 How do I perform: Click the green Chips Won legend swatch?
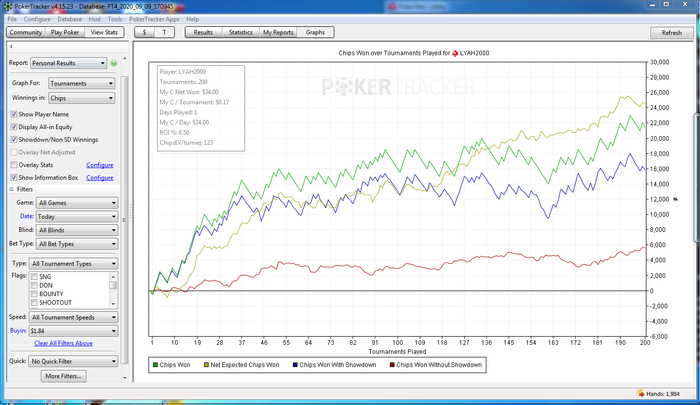coord(155,365)
